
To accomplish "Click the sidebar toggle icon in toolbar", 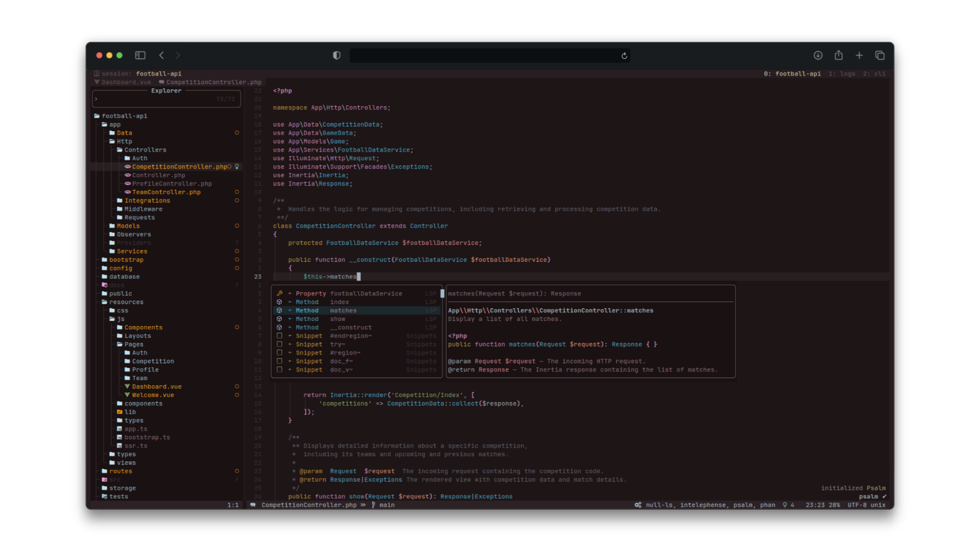I will pos(140,56).
